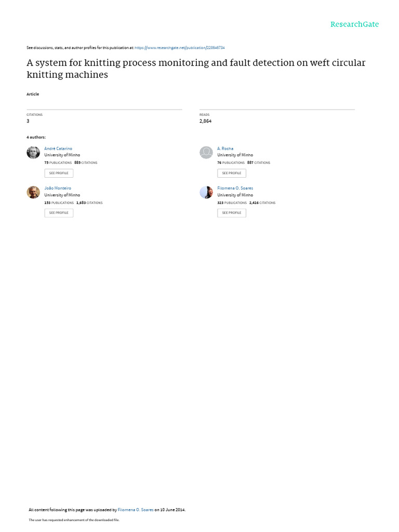Viewport: 399px width, 532px height.
Task: Click the reads count 2,864
Action: coord(205,121)
